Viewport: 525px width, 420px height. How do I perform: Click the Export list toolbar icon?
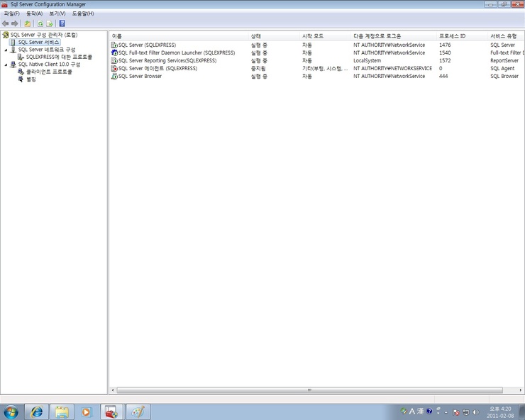[50, 23]
